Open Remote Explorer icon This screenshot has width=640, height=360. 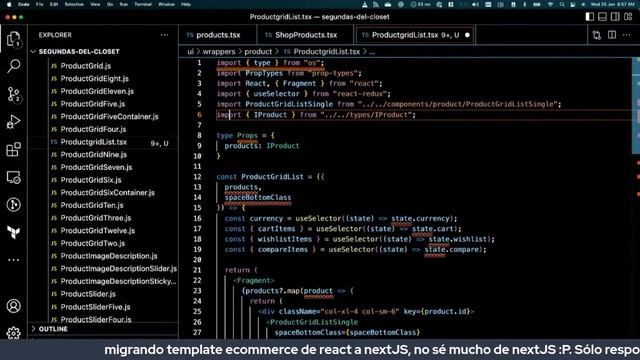click(13, 177)
